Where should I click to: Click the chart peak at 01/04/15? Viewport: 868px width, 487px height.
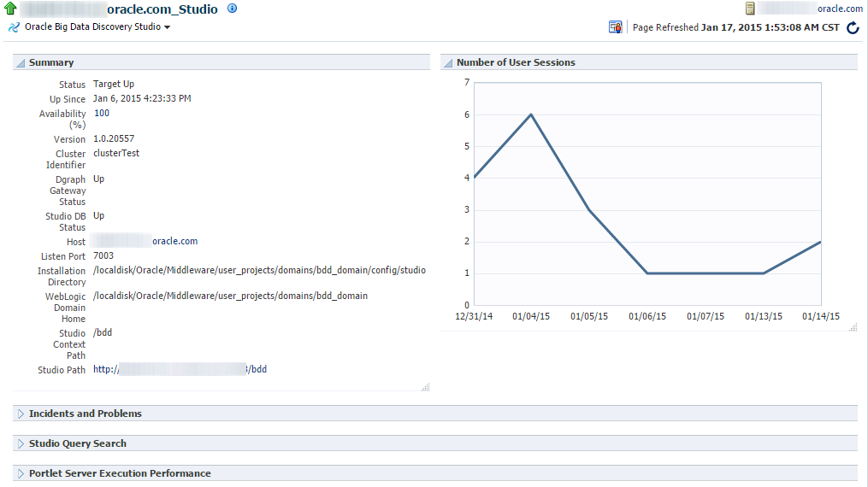[531, 114]
